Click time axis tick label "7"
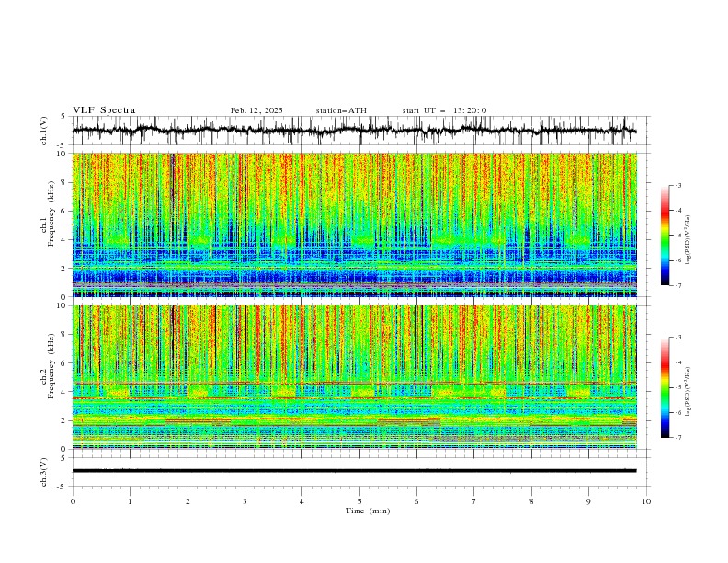 click(x=474, y=501)
